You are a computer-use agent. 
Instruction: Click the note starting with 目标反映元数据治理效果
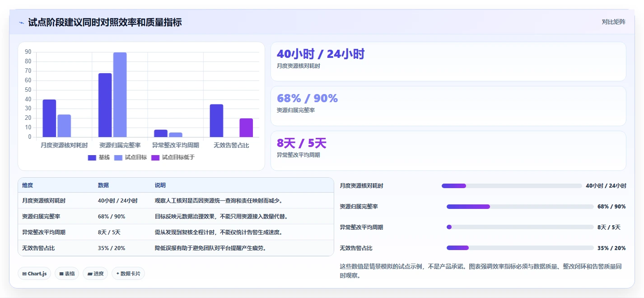click(x=221, y=216)
